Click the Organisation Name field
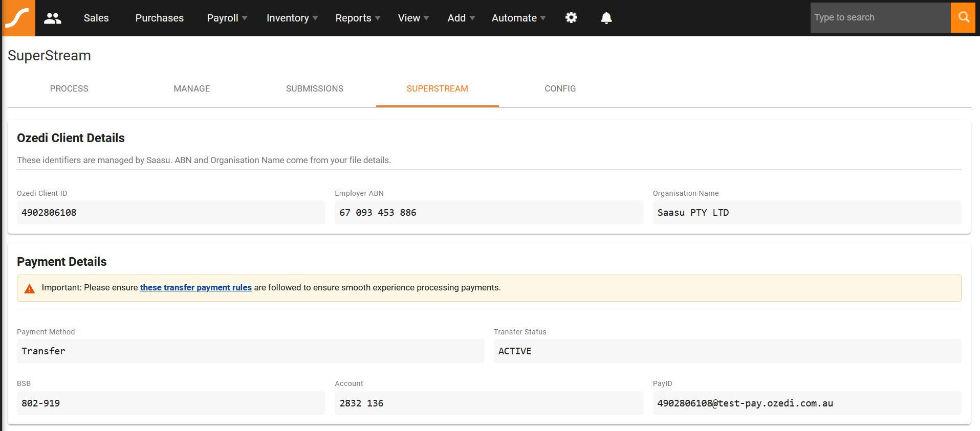This screenshot has width=980, height=431. coord(807,212)
